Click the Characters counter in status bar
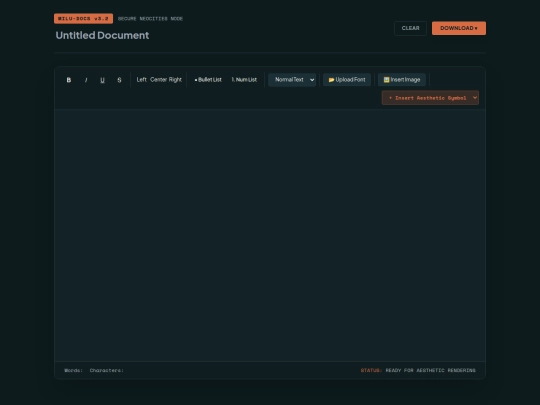The width and height of the screenshot is (540, 405). pos(106,371)
